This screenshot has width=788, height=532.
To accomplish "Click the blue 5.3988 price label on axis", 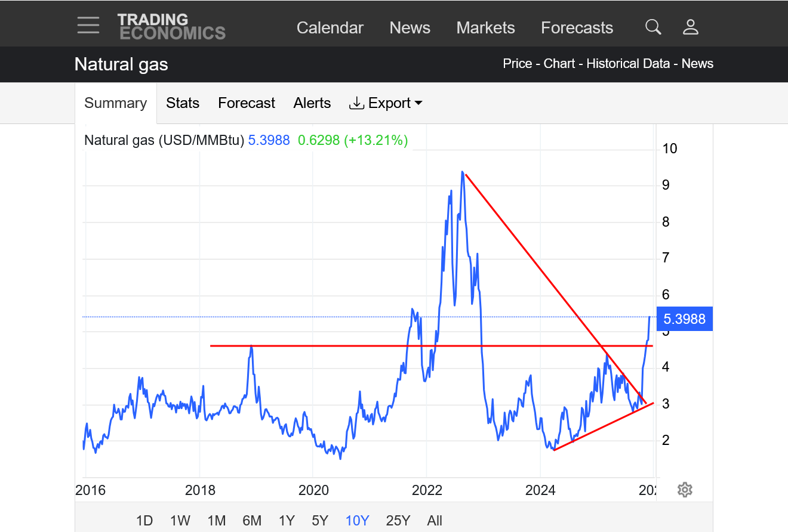I will click(x=684, y=319).
